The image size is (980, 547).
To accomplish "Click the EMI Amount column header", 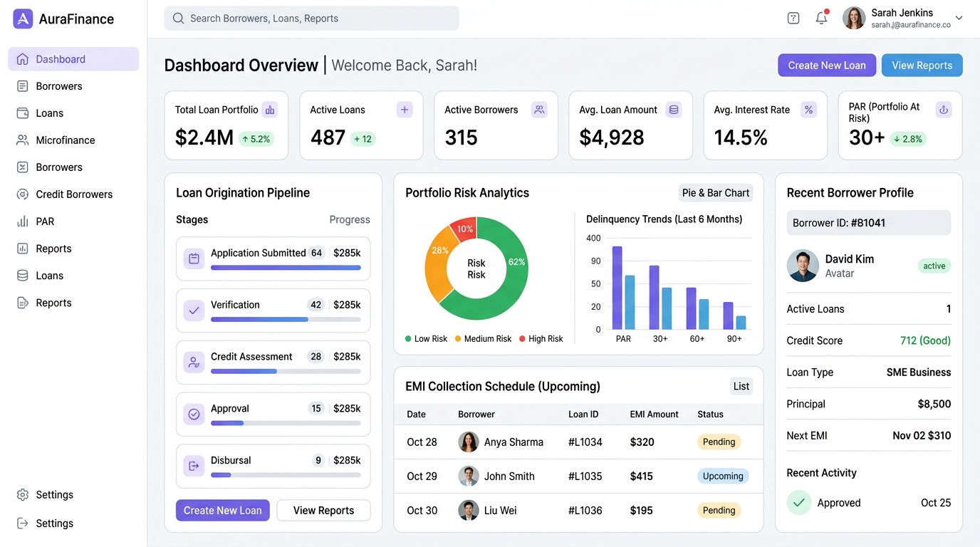I will tap(655, 414).
